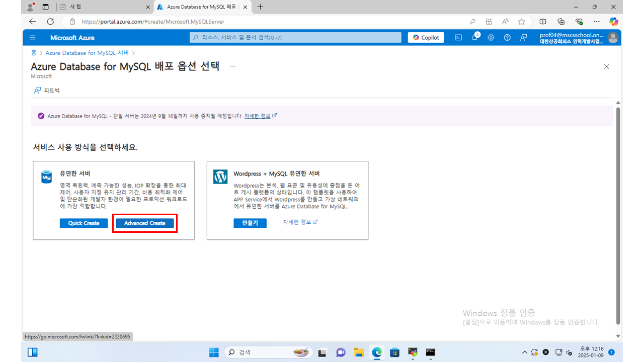Click the MySQL flexible server icon
Viewport: 644px width, 362px height.
point(47,176)
